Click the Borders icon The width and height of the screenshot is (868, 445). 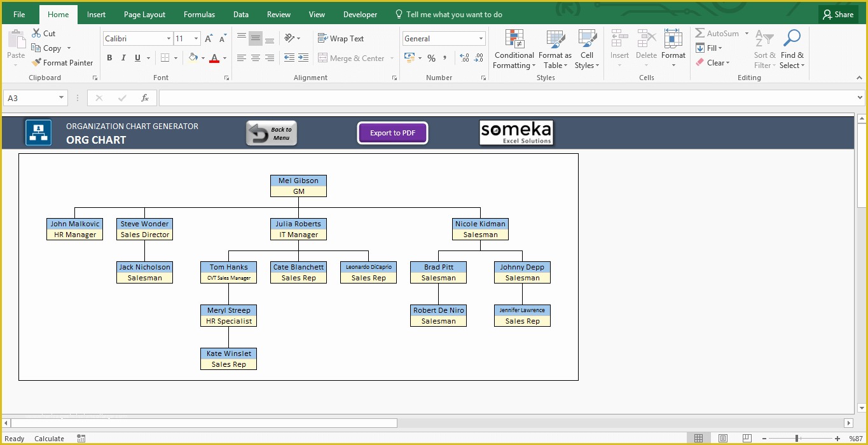click(x=165, y=58)
